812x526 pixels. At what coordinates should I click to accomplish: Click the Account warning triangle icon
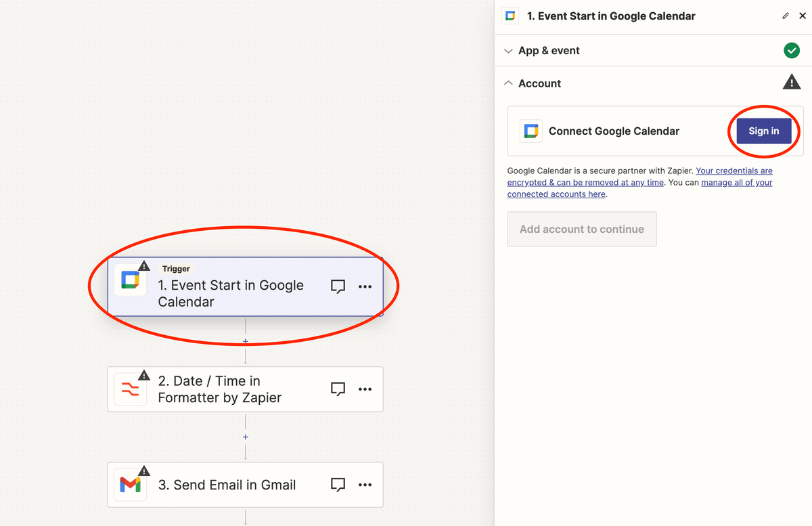[791, 83]
